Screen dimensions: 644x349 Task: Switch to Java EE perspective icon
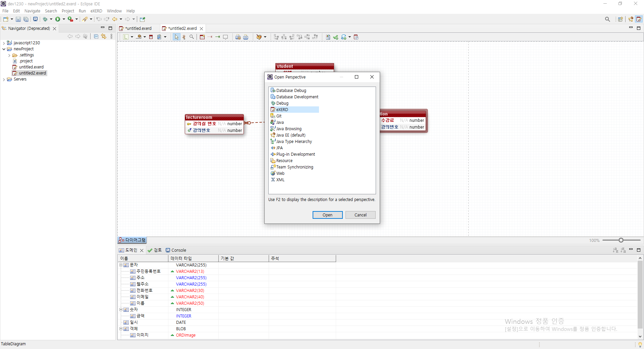click(x=631, y=19)
